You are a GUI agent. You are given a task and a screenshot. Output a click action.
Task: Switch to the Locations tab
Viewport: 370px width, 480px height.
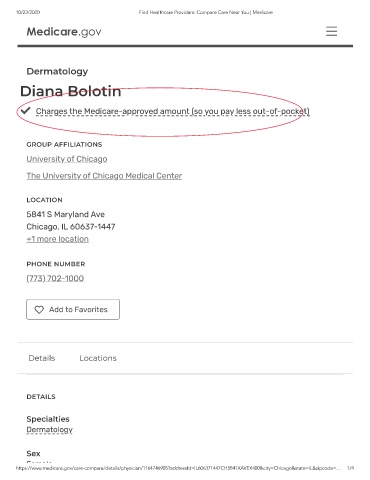(98, 358)
